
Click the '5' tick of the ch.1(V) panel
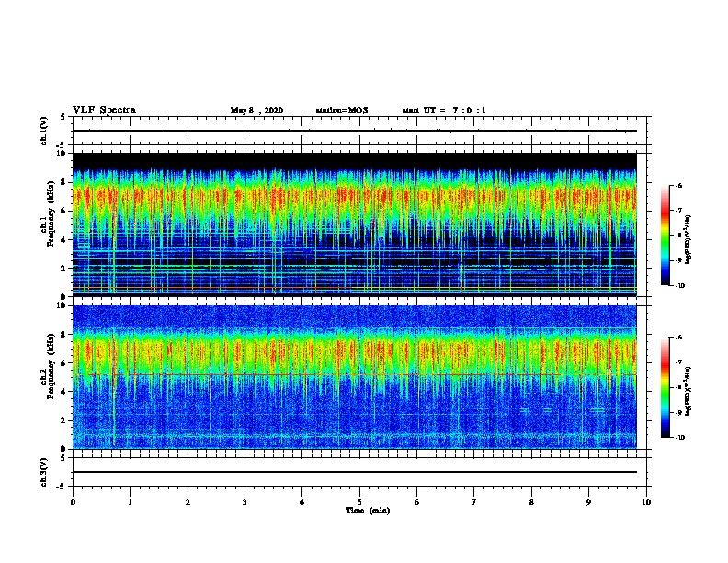point(63,117)
